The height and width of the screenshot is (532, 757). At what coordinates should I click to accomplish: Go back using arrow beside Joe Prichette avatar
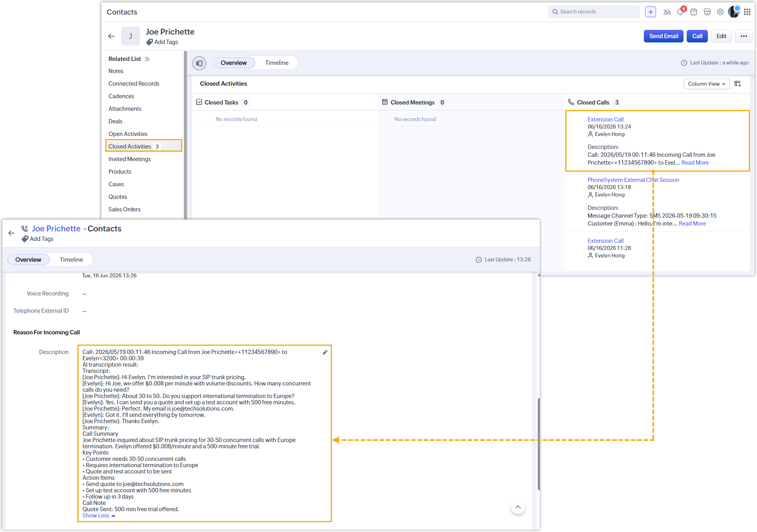(112, 36)
